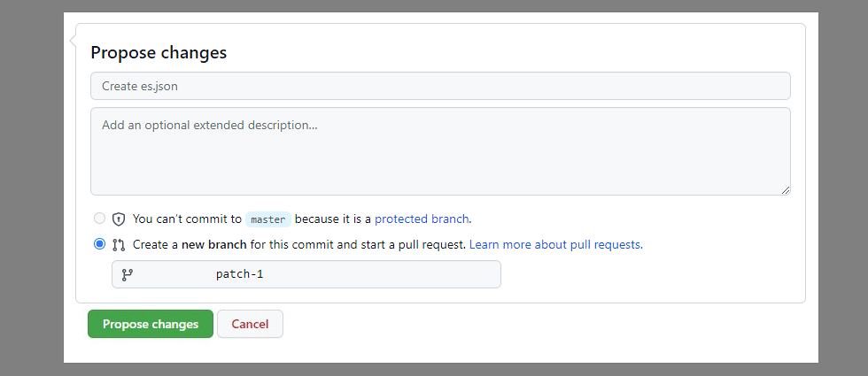
Task: Open the protected branch link
Action: pos(422,219)
